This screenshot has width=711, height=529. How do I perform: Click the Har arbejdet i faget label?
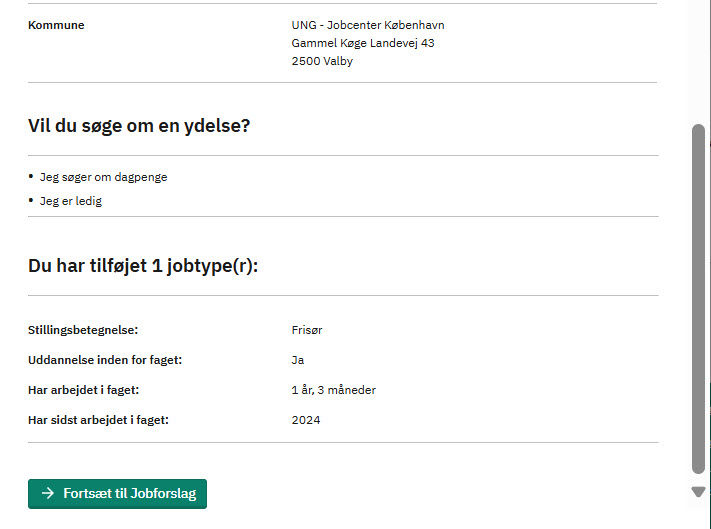click(x=83, y=390)
